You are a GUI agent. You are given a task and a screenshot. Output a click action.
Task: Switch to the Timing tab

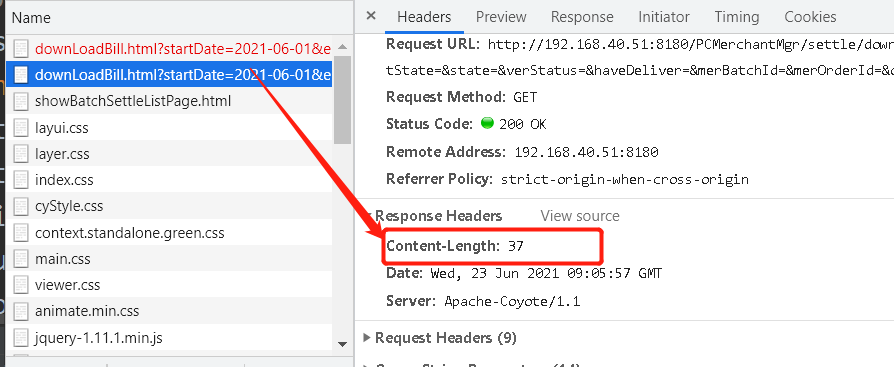(737, 17)
